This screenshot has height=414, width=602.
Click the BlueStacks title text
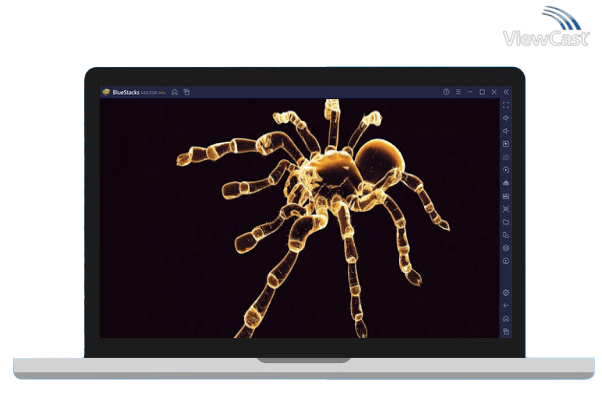pos(126,93)
